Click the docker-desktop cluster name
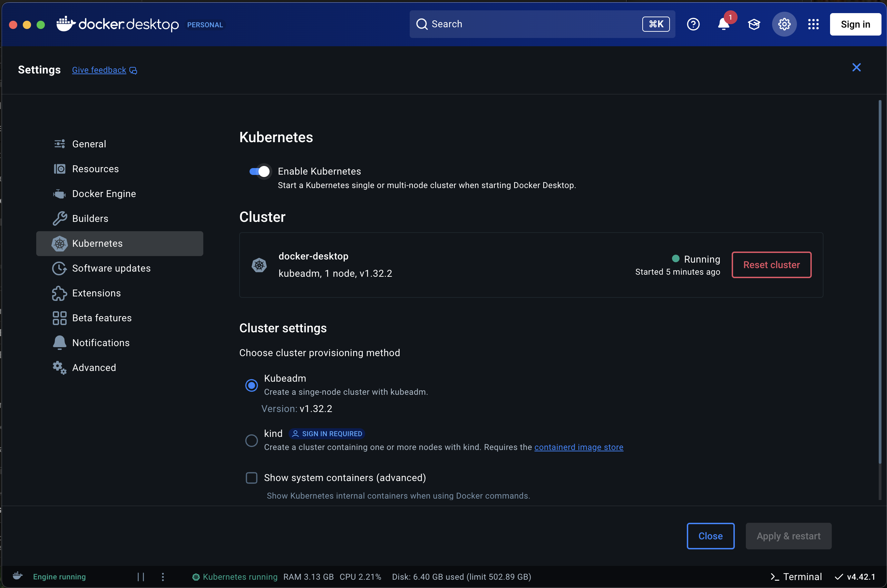 coord(313,256)
